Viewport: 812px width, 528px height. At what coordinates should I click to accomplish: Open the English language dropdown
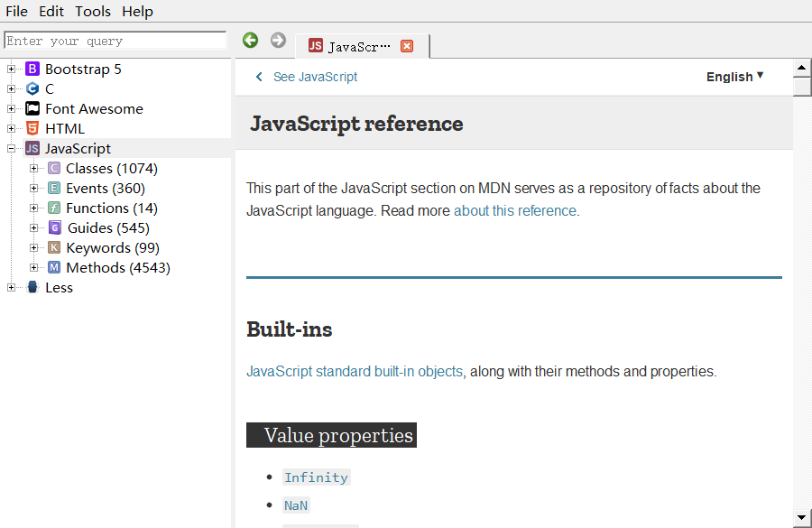734,77
